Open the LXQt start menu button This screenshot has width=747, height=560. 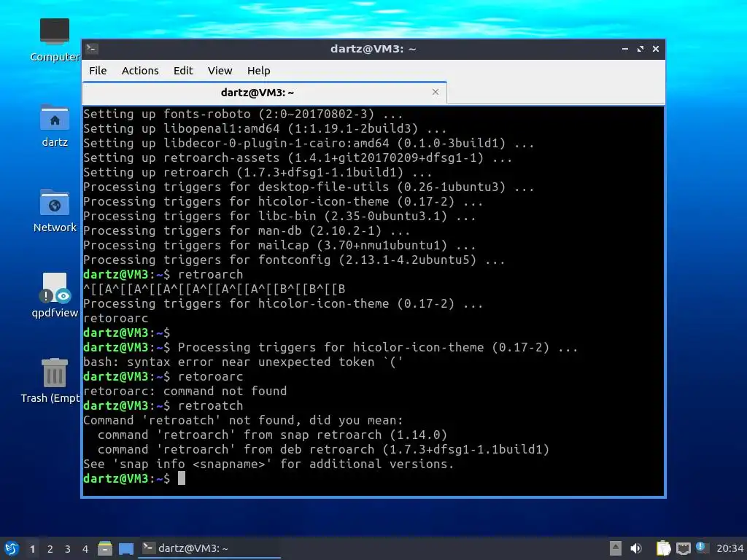(x=12, y=548)
